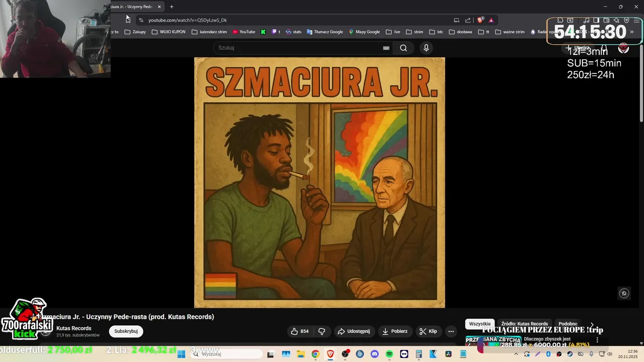
Task: Like the video showing 854 likes
Action: coord(300,331)
